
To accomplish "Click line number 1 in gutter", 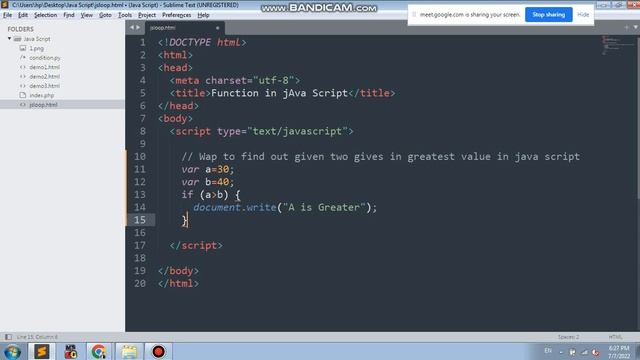I will pyautogui.click(x=142, y=42).
